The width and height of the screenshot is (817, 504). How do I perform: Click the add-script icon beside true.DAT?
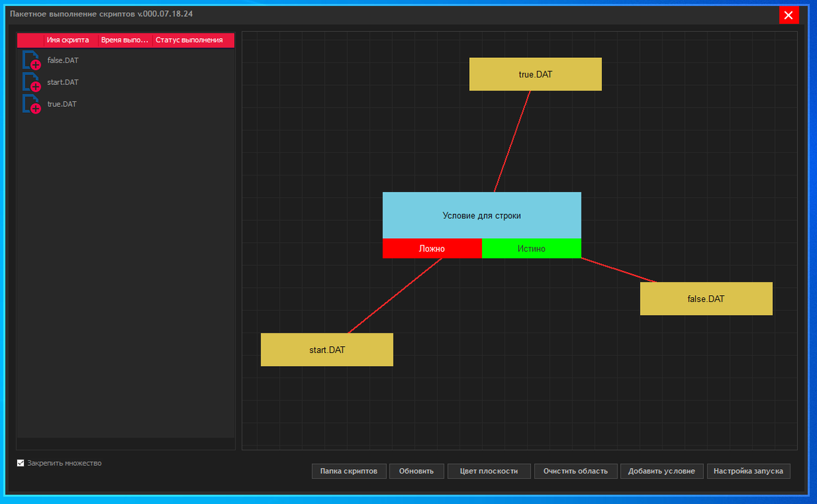[x=31, y=104]
